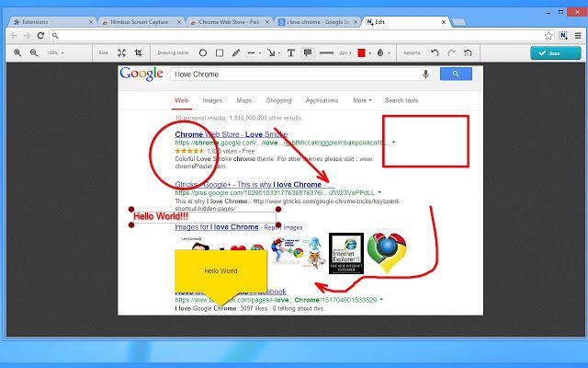Pick the red drawing color swatch
Viewport: 588px width, 368px height.
tap(361, 53)
